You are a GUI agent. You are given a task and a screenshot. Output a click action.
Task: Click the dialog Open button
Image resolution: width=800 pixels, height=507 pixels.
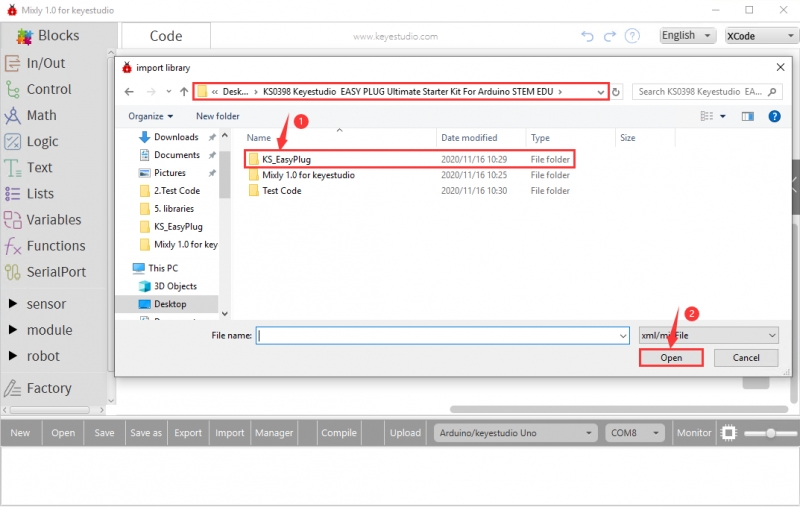671,358
